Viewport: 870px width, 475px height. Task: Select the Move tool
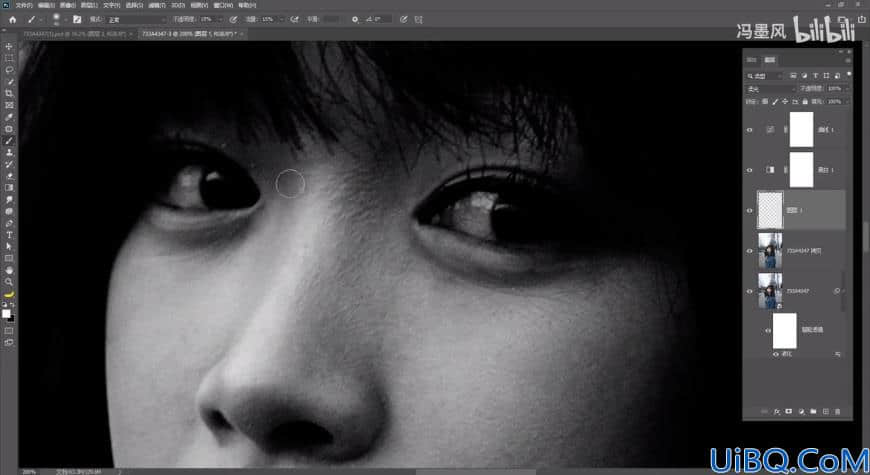click(9, 47)
